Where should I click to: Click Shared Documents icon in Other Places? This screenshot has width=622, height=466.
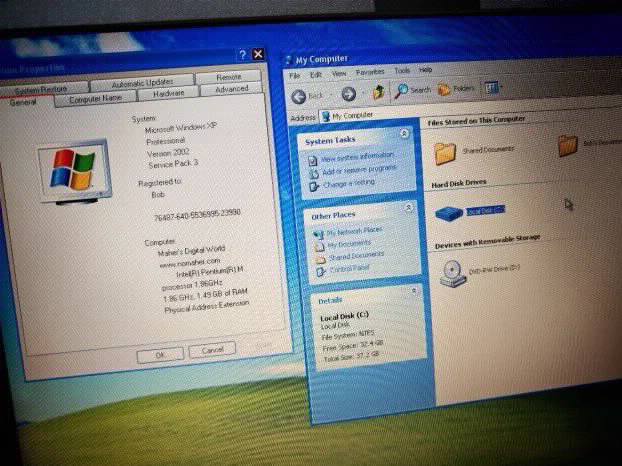point(320,259)
